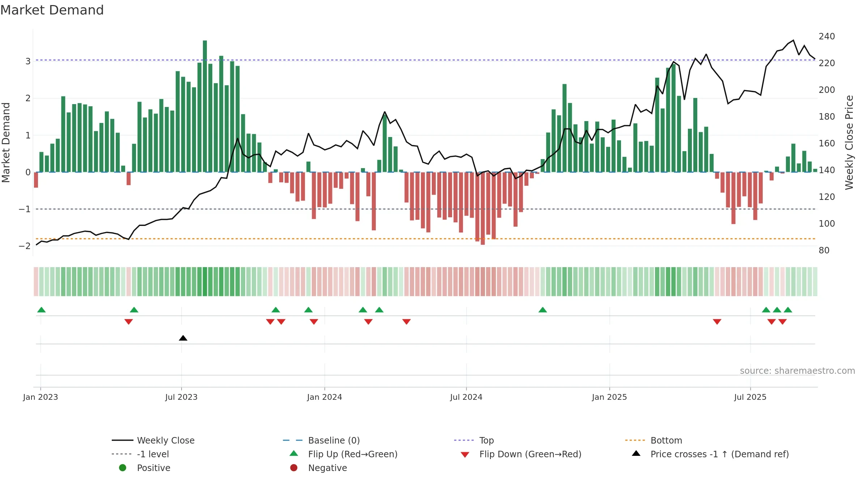Click the tallest green demand bar above 3
Screen dimensions: 868x488
click(x=205, y=106)
